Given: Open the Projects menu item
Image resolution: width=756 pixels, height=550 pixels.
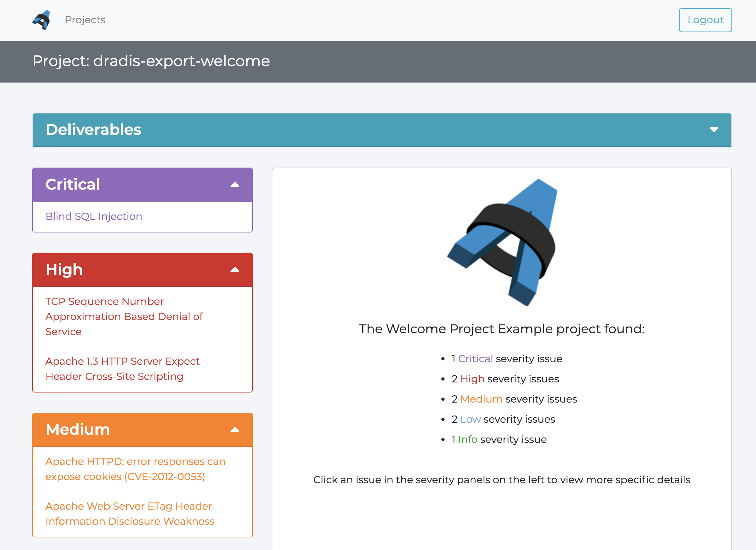Looking at the screenshot, I should coord(85,20).
